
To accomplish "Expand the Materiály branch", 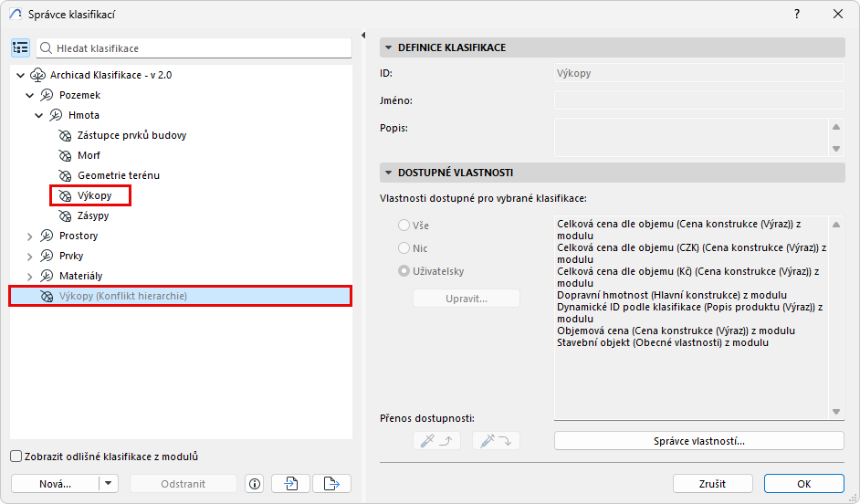I will [30, 277].
